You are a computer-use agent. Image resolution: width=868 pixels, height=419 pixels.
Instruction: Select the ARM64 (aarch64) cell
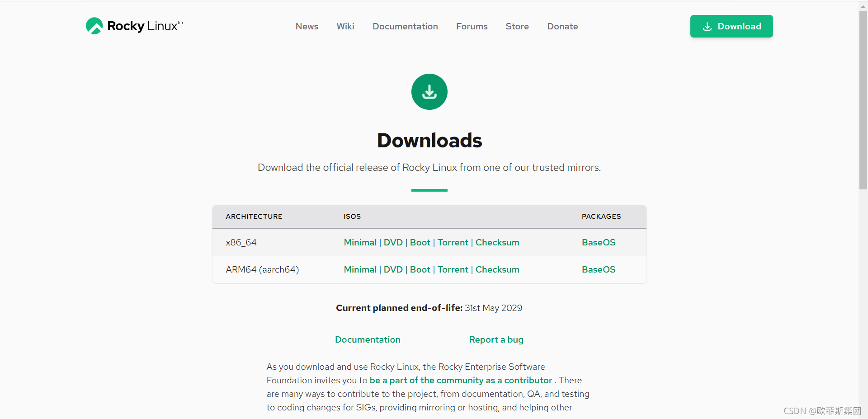(x=262, y=269)
